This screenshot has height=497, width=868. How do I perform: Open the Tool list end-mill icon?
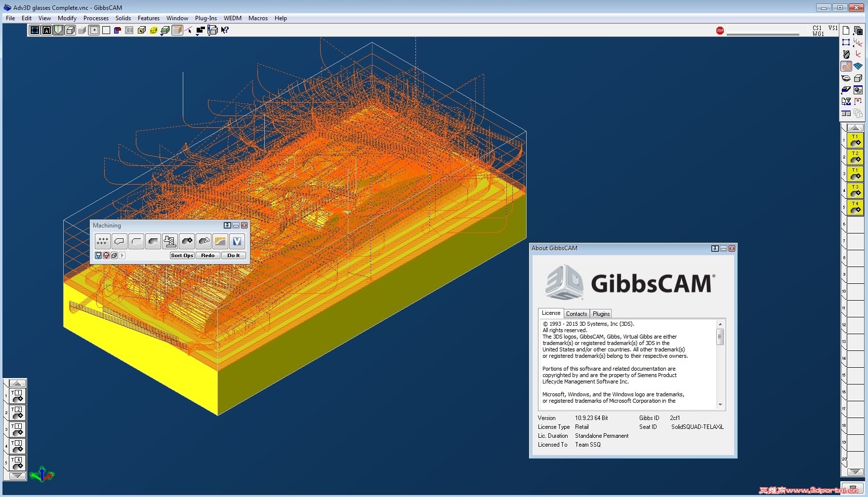pyautogui.click(x=846, y=54)
